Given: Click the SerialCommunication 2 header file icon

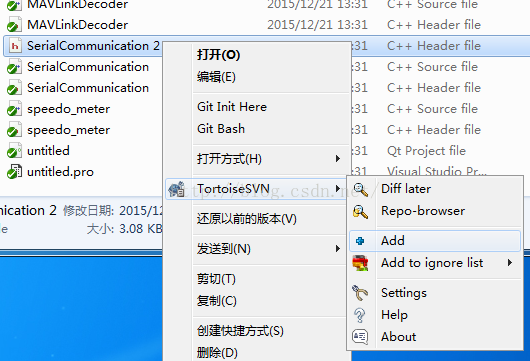Looking at the screenshot, I should (15, 46).
